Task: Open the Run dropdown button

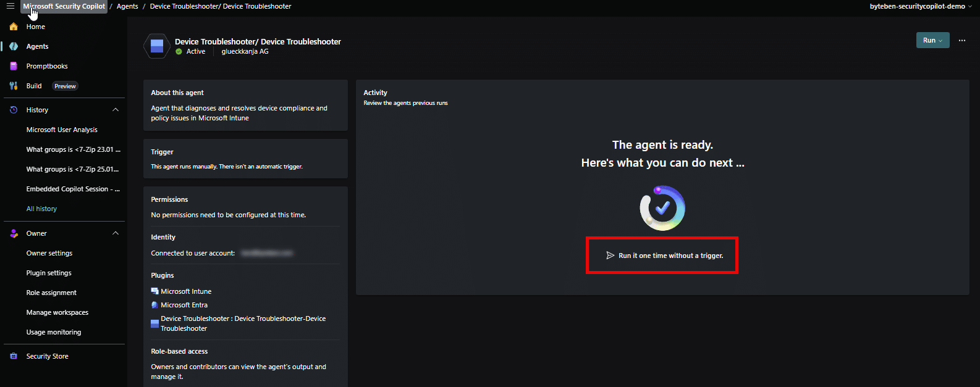Action: pos(932,40)
